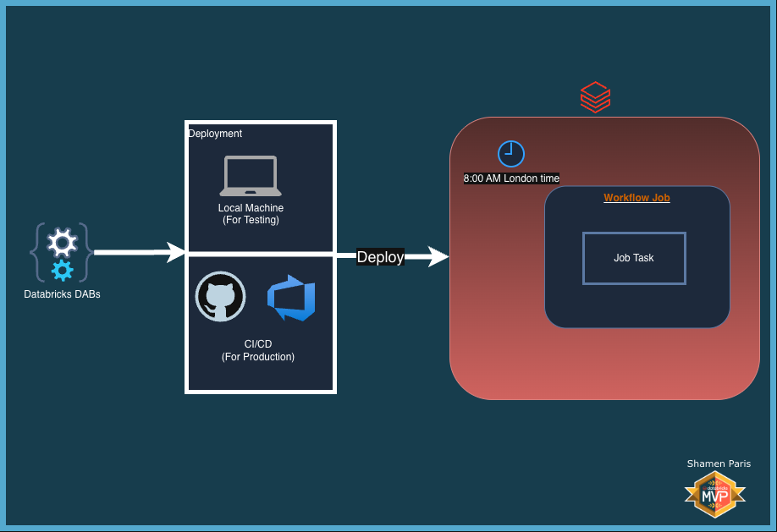
Task: Click the 'Local Machine (For Testing)' caption
Action: coord(251,214)
